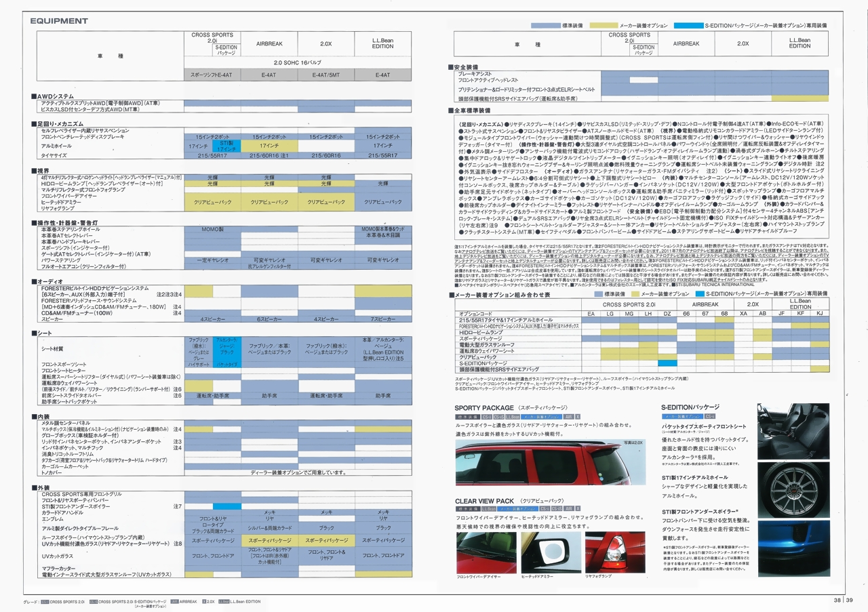Click the S-EDITIONパッケージ heading beside the seat photo
868x612 pixels.
pyautogui.click(x=690, y=407)
